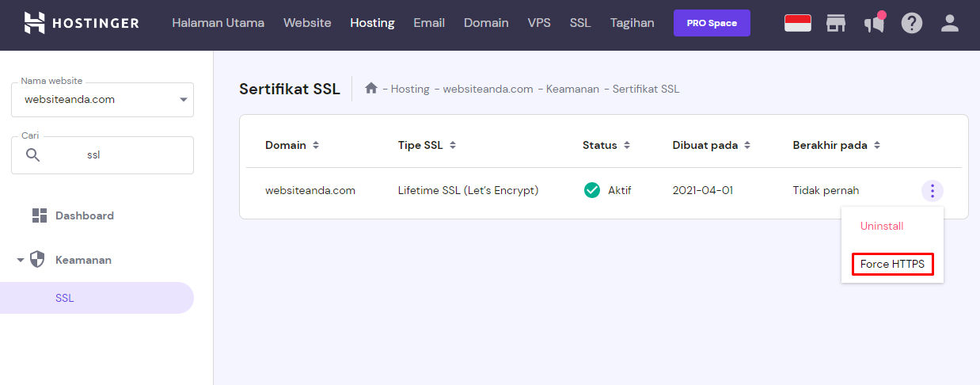Collapse the Keamanan sidebar section
Screen dimensions: 980x385
pyautogui.click(x=21, y=260)
